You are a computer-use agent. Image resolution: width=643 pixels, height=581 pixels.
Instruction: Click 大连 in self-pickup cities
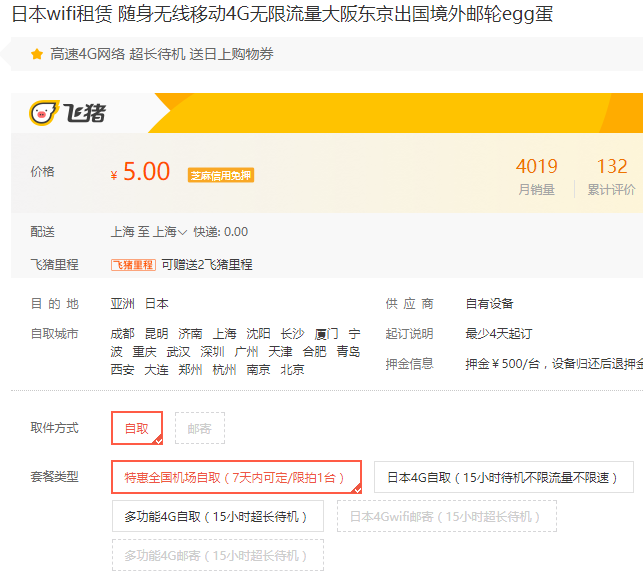tap(156, 370)
